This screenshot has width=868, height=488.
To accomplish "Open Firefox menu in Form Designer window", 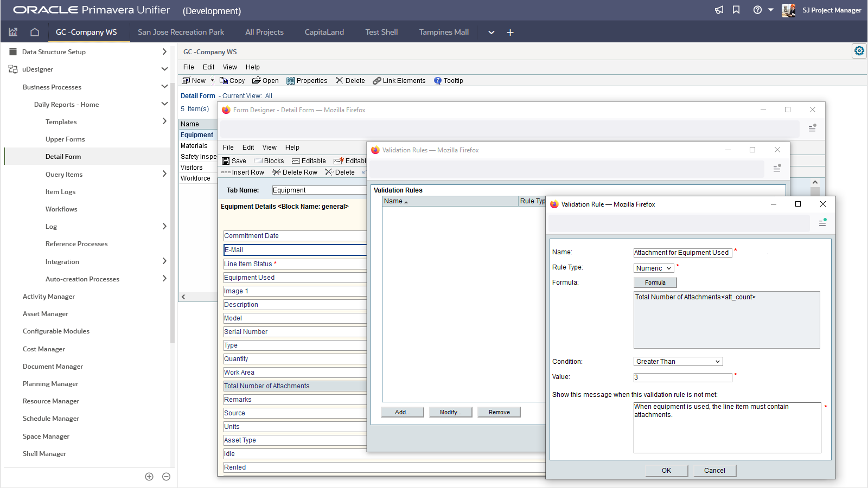I will click(x=812, y=128).
